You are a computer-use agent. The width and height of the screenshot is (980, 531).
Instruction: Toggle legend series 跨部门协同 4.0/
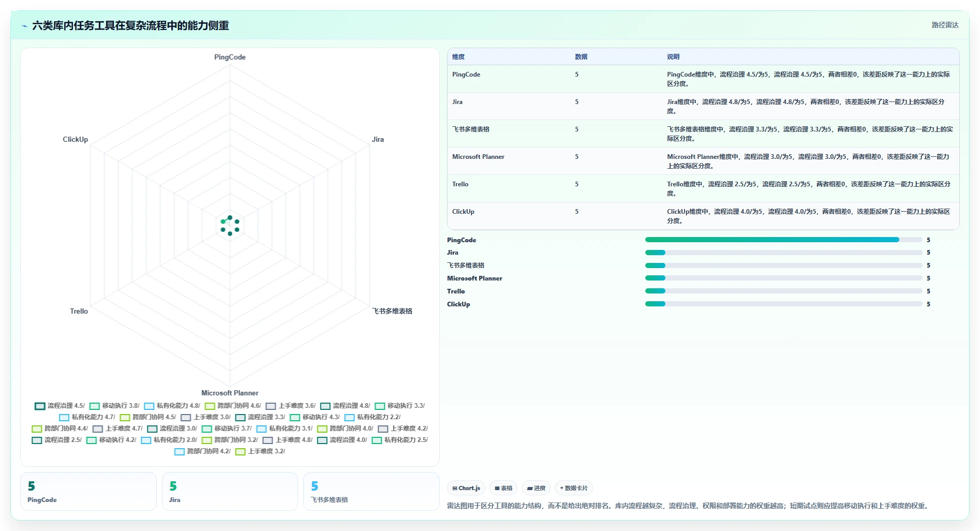(346, 429)
